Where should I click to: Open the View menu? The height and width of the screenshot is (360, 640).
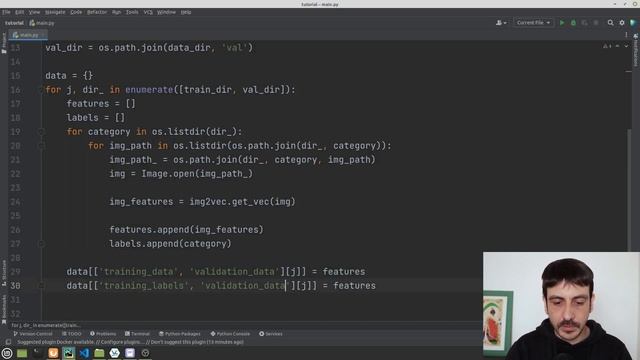click(34, 12)
